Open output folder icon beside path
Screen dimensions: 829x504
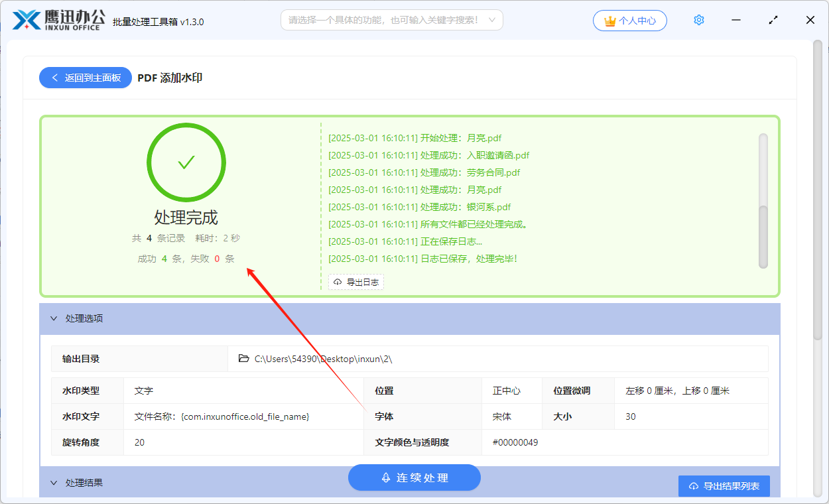click(244, 359)
